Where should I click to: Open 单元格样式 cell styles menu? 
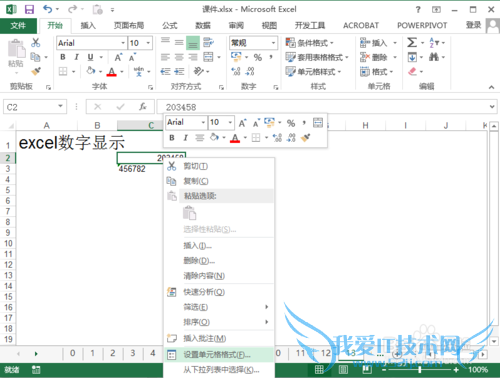[313, 71]
